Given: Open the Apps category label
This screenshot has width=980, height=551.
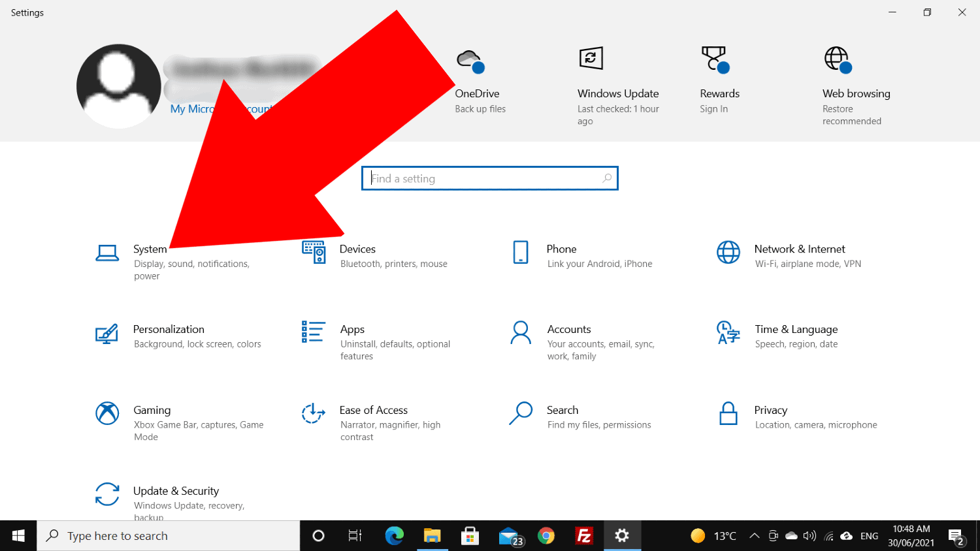Looking at the screenshot, I should [352, 330].
